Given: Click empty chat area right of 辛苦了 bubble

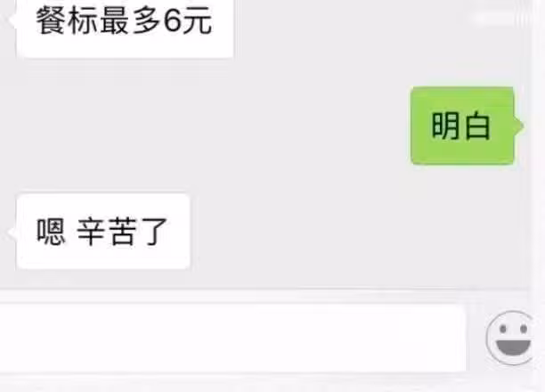Looking at the screenshot, I should click(347, 232).
